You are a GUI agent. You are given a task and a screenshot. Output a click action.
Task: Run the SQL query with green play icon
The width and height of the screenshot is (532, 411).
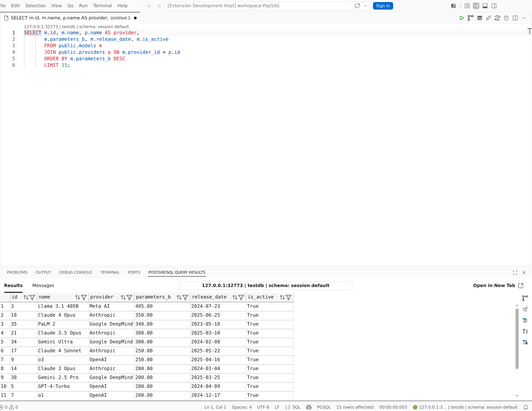pos(462,18)
